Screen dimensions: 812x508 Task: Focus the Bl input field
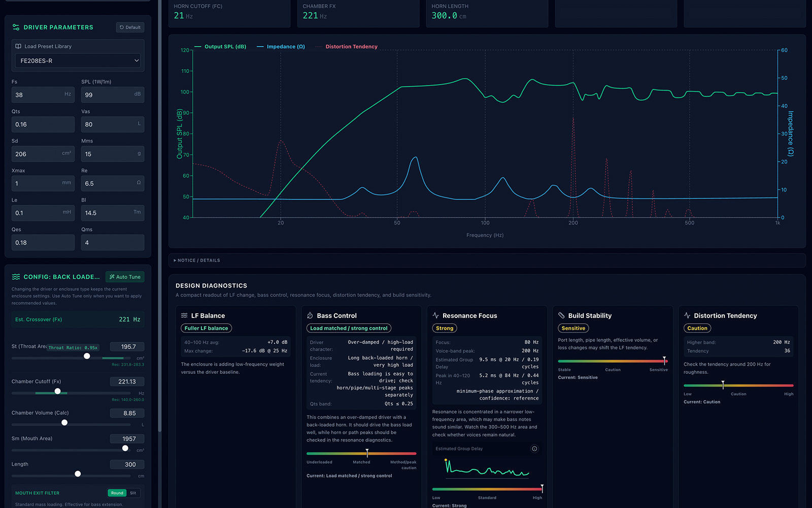(113, 213)
